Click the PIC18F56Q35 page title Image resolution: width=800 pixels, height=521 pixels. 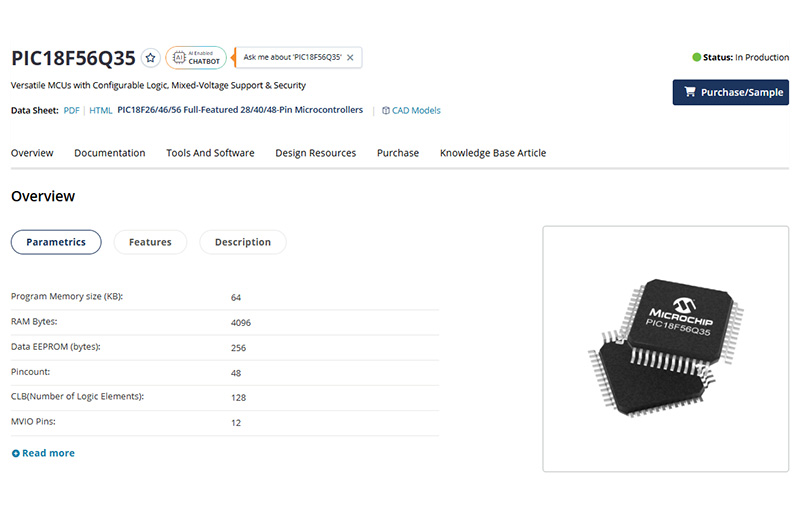[73, 58]
